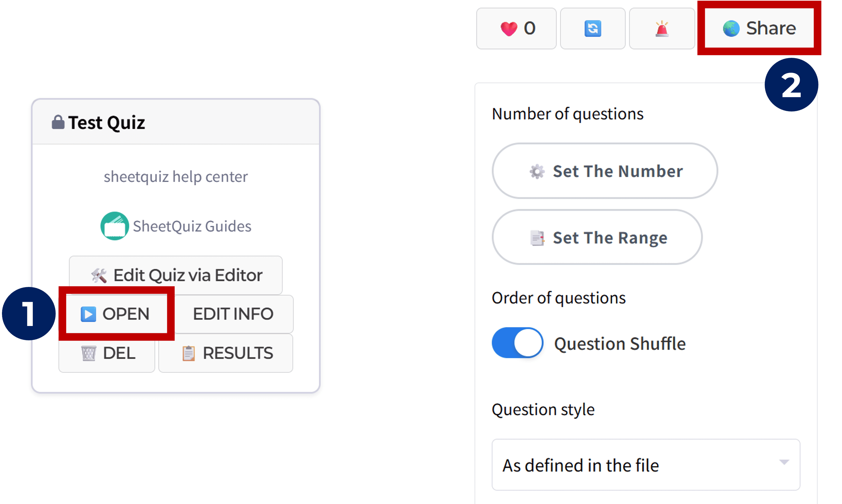Open the SheetQuiz Guides author link
Image resolution: width=842 pixels, height=504 pixels.
pos(192,226)
